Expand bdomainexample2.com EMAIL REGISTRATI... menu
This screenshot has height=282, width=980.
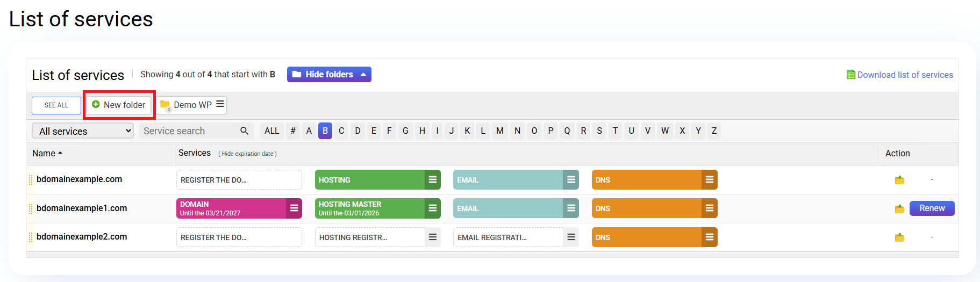click(x=571, y=237)
